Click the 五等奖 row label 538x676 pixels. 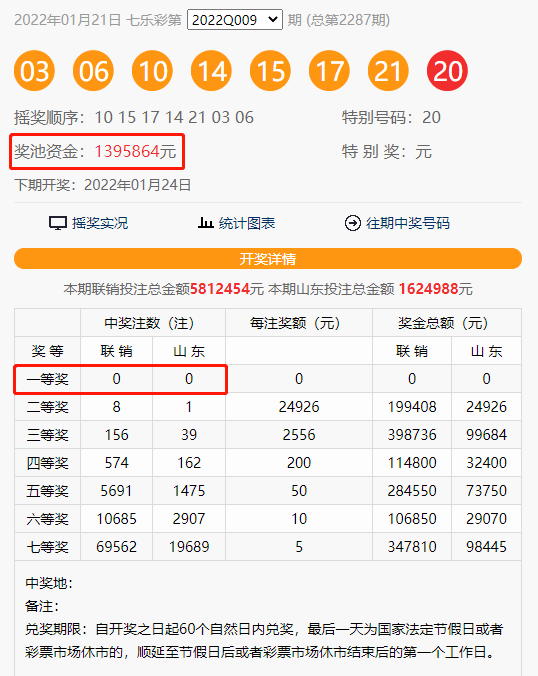click(47, 491)
